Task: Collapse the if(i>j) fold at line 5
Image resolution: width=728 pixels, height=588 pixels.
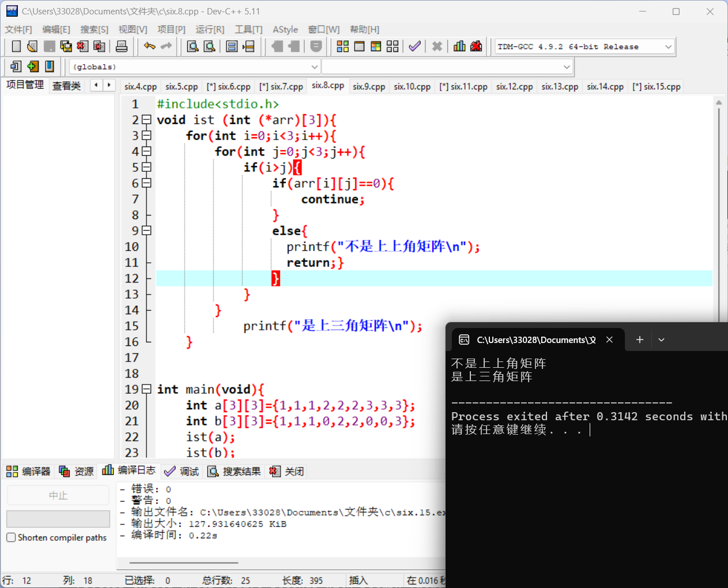Action: tap(146, 167)
